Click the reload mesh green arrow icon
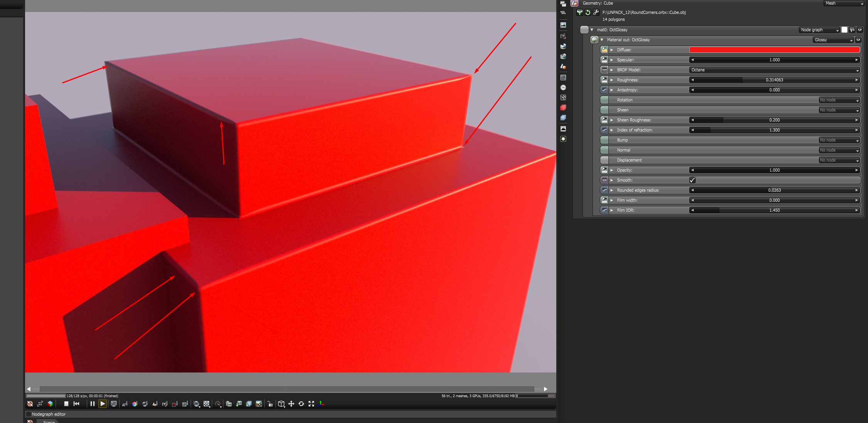Image resolution: width=868 pixels, height=423 pixels. point(588,12)
